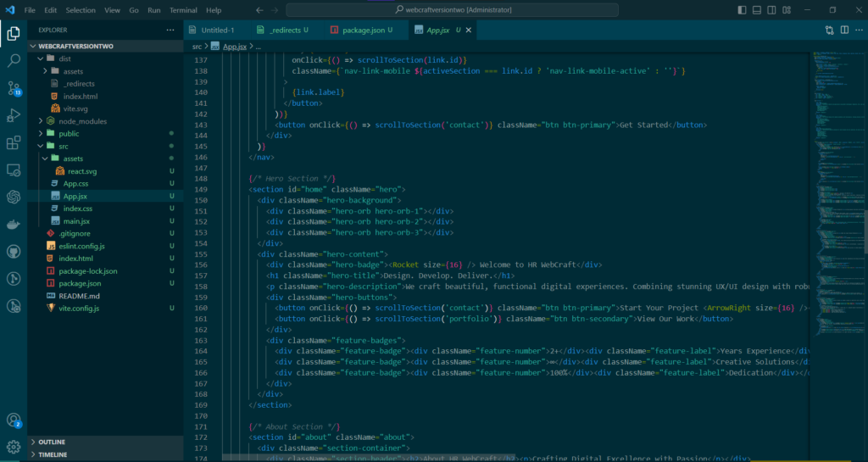
Task: Open the Extensions view
Action: (14, 142)
